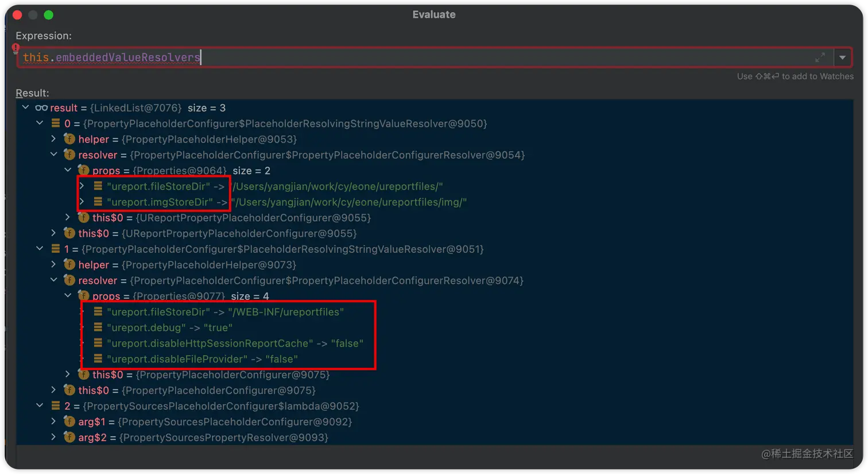The height and width of the screenshot is (474, 868).
Task: Collapse resolver PropertyPlaceholderConfigurerResolver@9074
Action: (53, 280)
